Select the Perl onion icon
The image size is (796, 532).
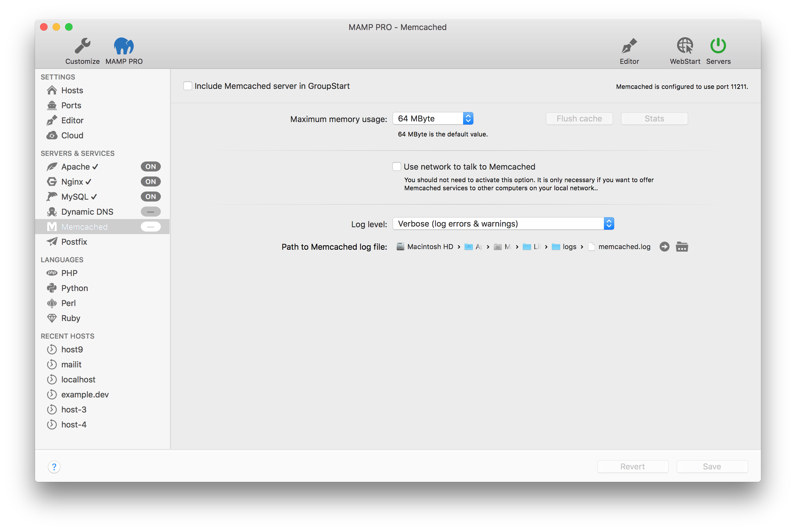[x=52, y=303]
